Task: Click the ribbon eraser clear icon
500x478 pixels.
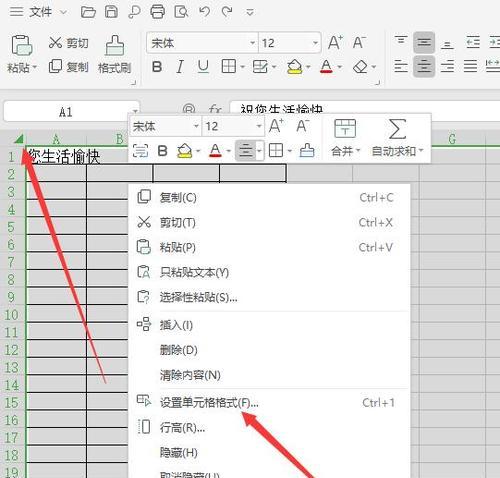Action: click(360, 67)
